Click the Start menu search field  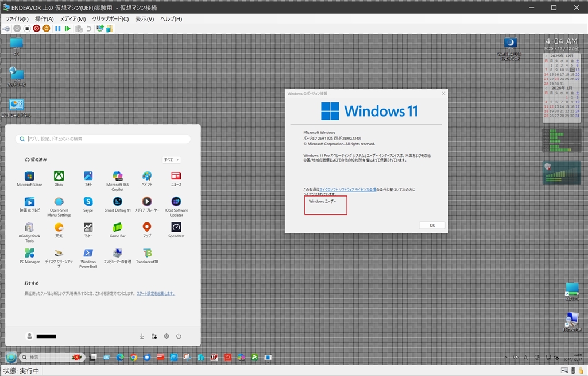coord(103,139)
